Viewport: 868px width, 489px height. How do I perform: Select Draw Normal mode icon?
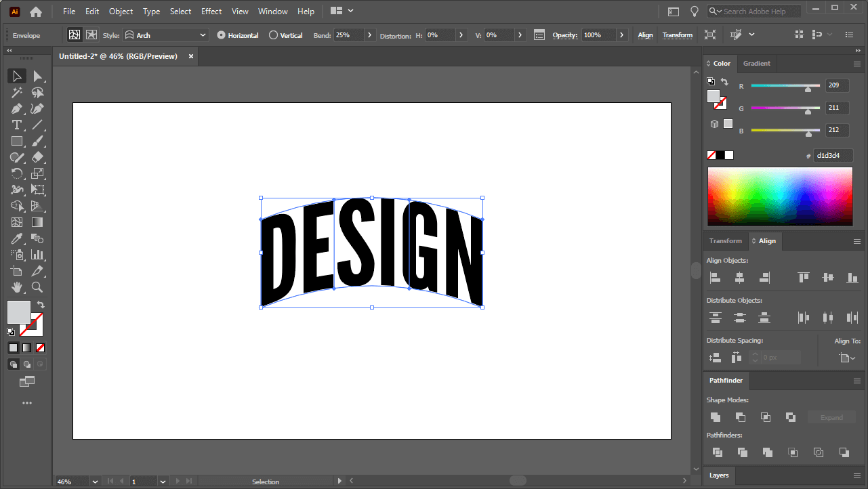click(x=13, y=364)
